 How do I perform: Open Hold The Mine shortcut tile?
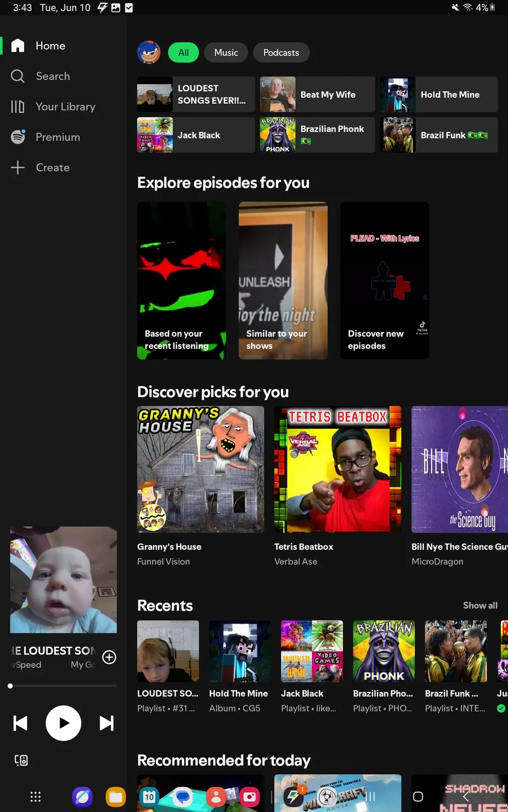(439, 94)
